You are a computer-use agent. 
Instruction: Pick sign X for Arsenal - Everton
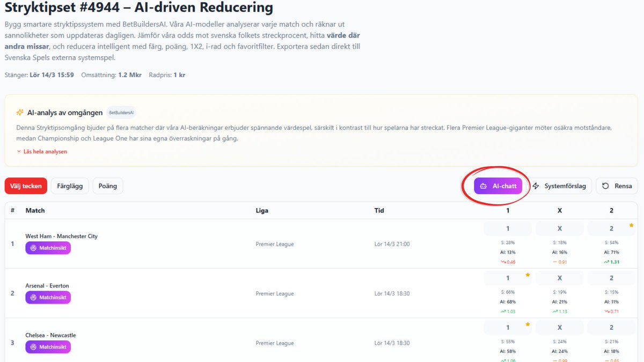pos(560,278)
